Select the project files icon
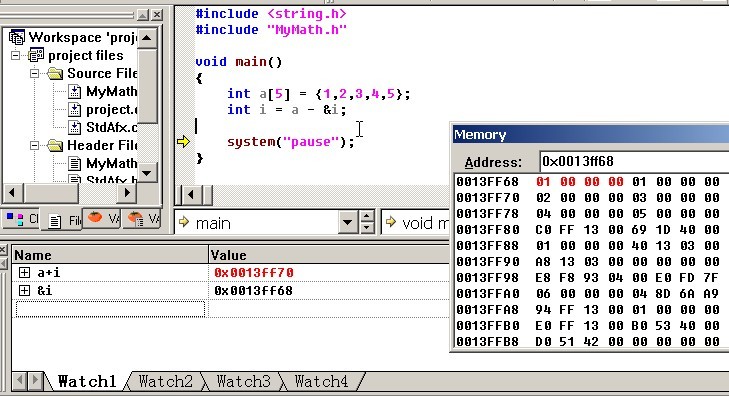729x396 pixels. pyautogui.click(x=36, y=55)
